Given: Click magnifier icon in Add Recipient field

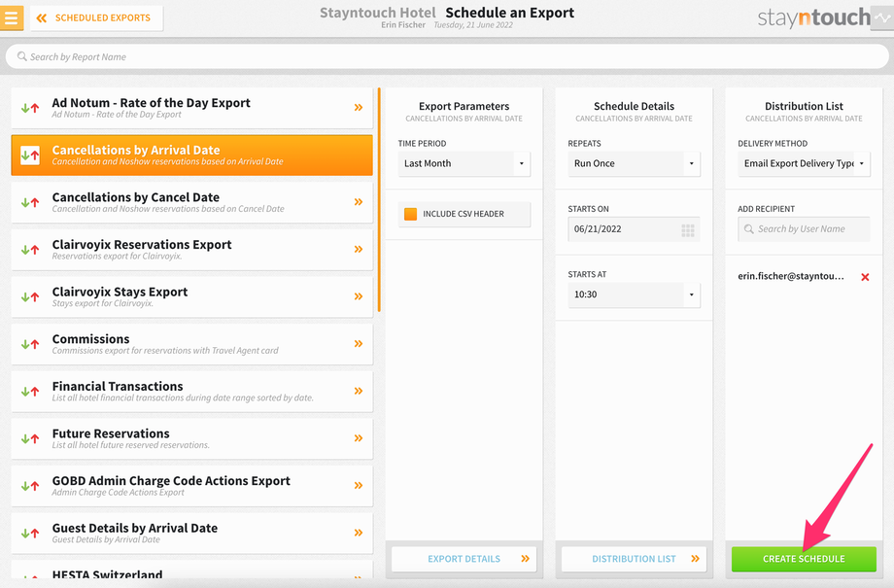Looking at the screenshot, I should (x=748, y=228).
